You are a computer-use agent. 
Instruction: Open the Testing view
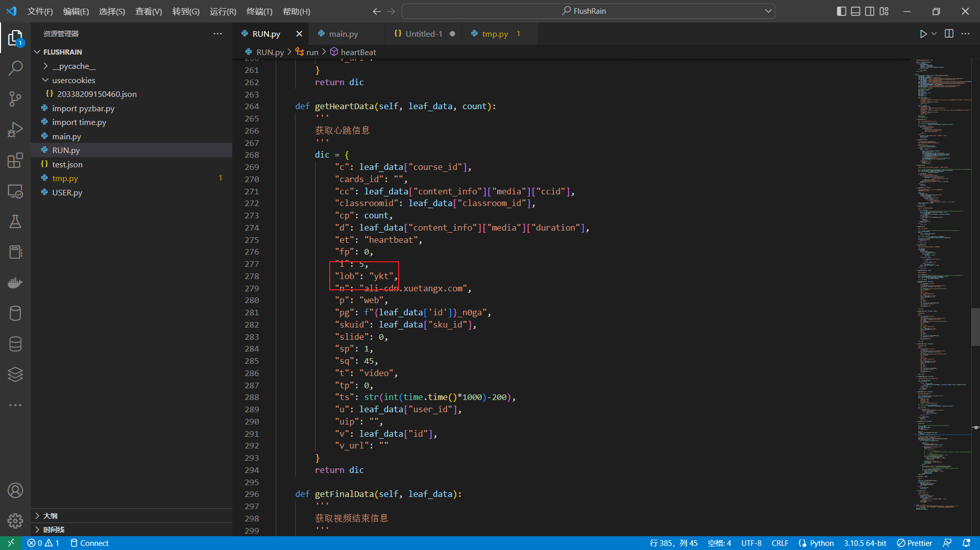[x=16, y=221]
